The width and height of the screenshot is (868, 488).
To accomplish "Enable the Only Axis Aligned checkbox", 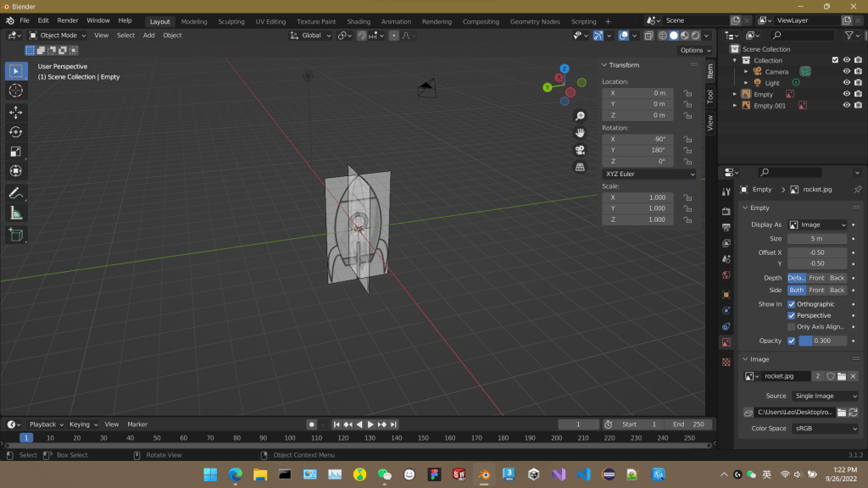I will coord(792,326).
